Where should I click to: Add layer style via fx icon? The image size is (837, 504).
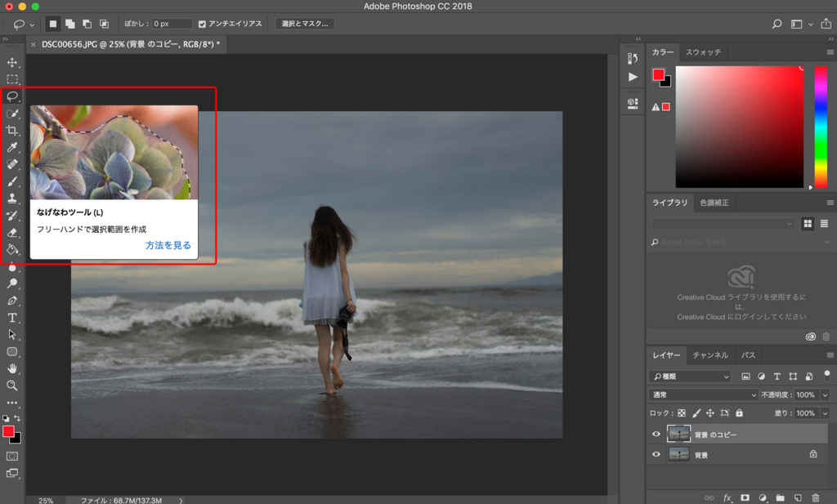[727, 497]
